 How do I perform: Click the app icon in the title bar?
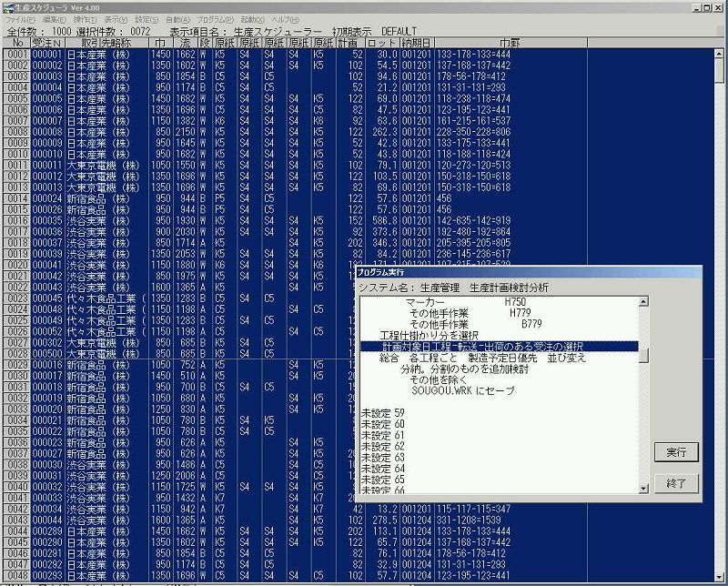(x=7, y=6)
